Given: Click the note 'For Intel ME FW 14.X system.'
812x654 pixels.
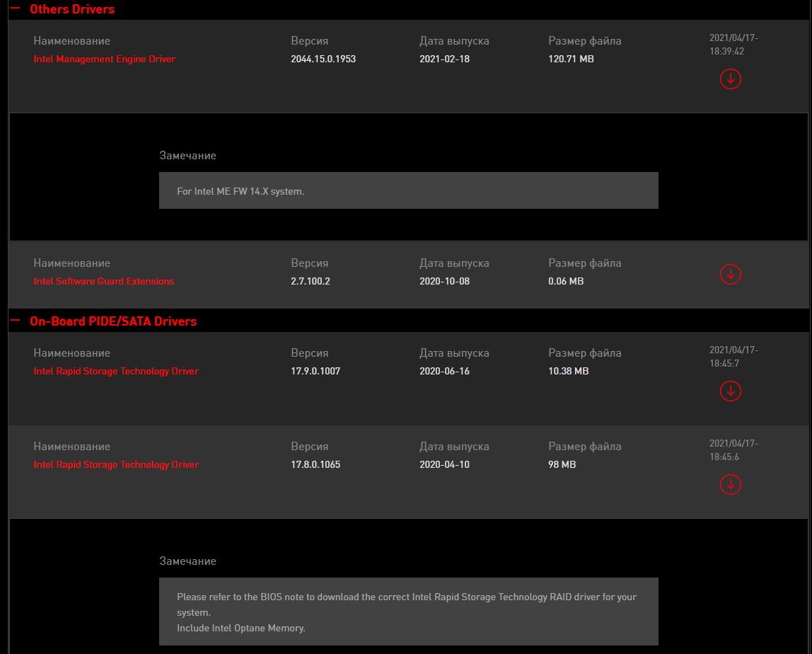Looking at the screenshot, I should click(x=240, y=191).
